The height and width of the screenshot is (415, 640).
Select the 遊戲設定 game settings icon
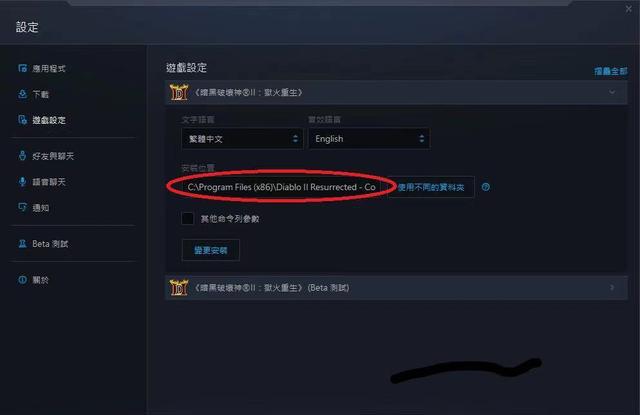pos(22,120)
